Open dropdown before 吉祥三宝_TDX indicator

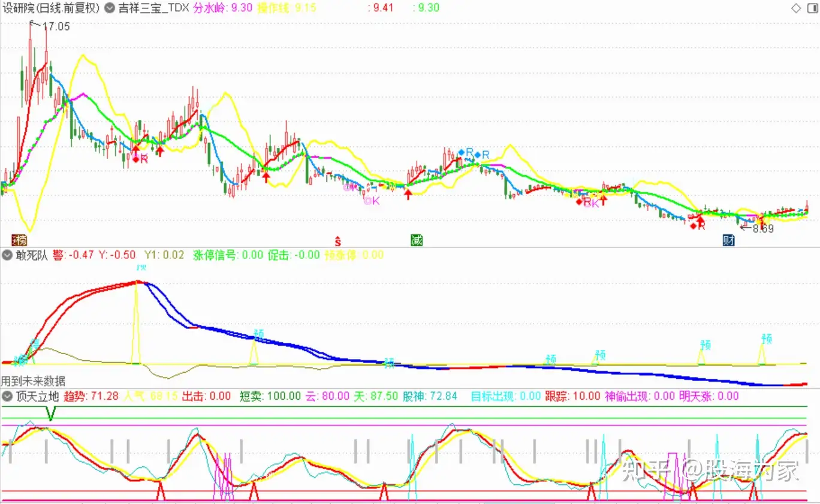[x=110, y=8]
